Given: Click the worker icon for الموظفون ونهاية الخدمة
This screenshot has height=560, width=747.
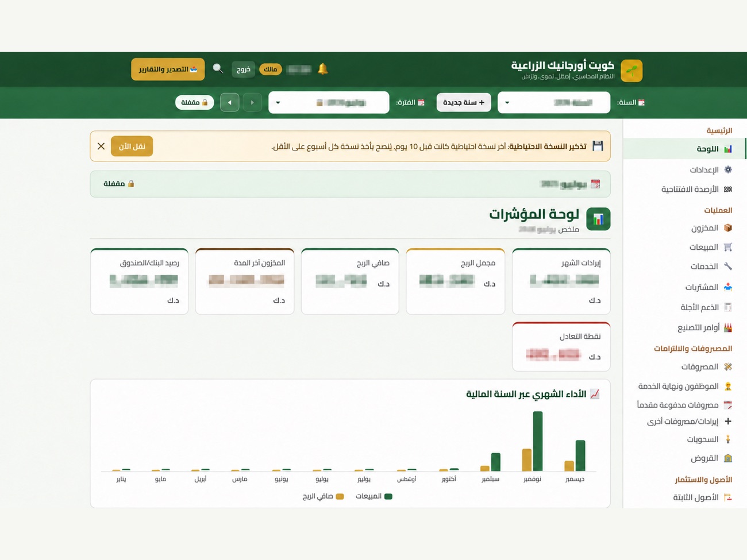Looking at the screenshot, I should 728,386.
